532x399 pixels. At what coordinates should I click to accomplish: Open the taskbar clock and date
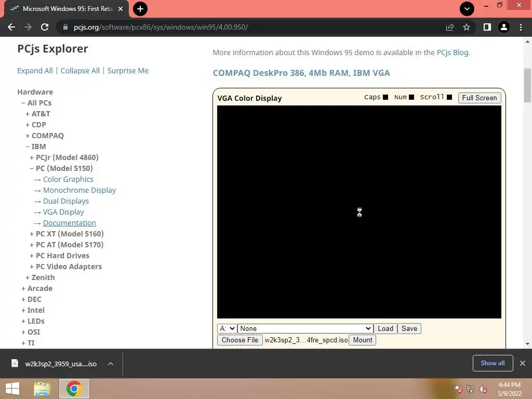(509, 389)
